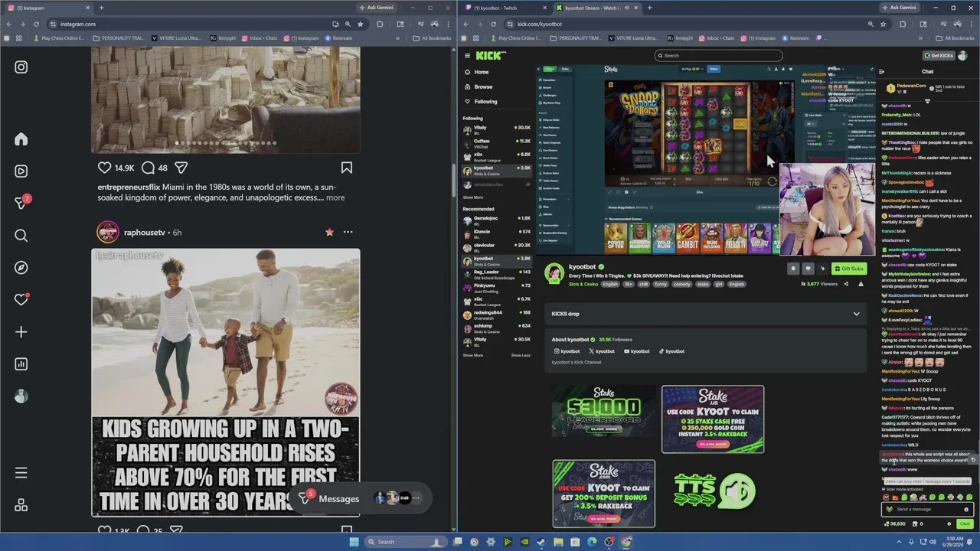Viewport: 980px width, 551px height.
Task: Open emote picker in chat input
Action: coord(966,509)
